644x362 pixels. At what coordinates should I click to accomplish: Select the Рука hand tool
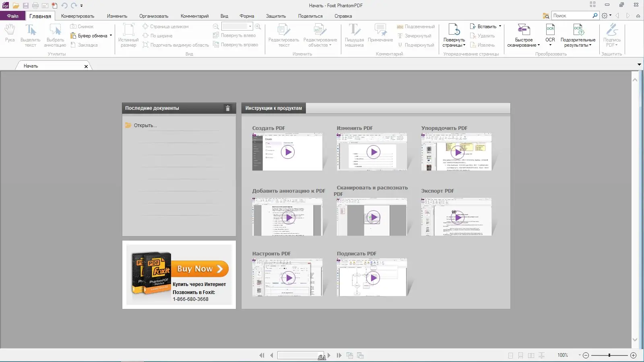pos(10,33)
